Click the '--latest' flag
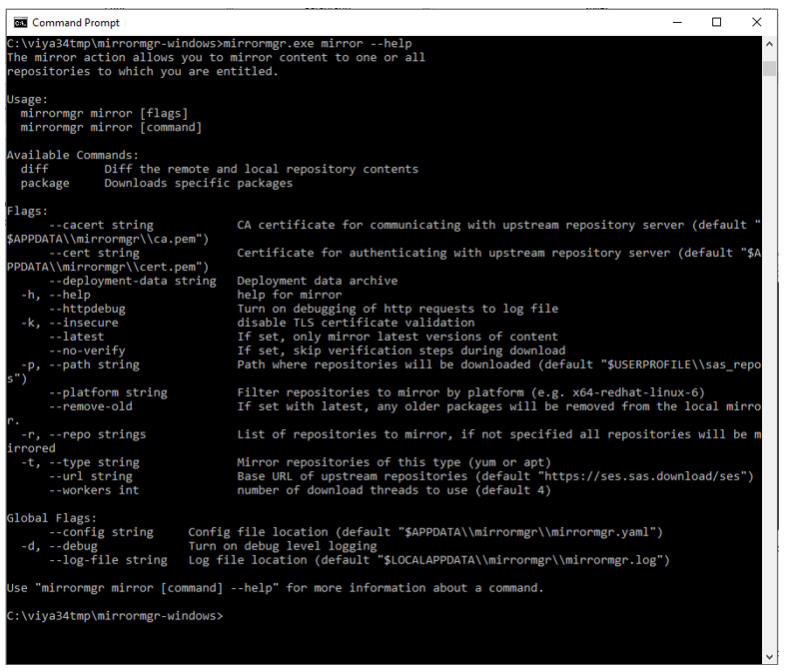Image resolution: width=787 pixels, height=672 pixels. [x=76, y=336]
